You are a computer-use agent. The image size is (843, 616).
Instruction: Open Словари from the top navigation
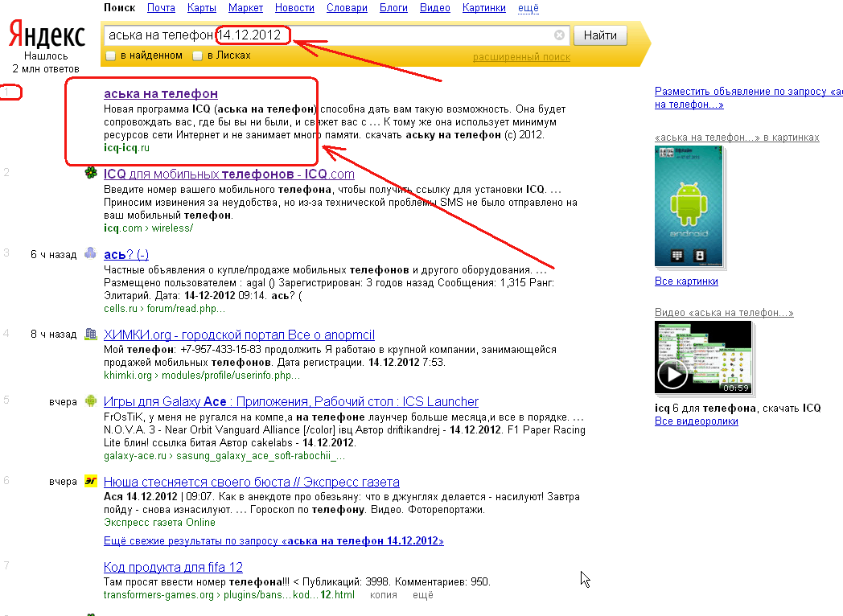(x=347, y=7)
